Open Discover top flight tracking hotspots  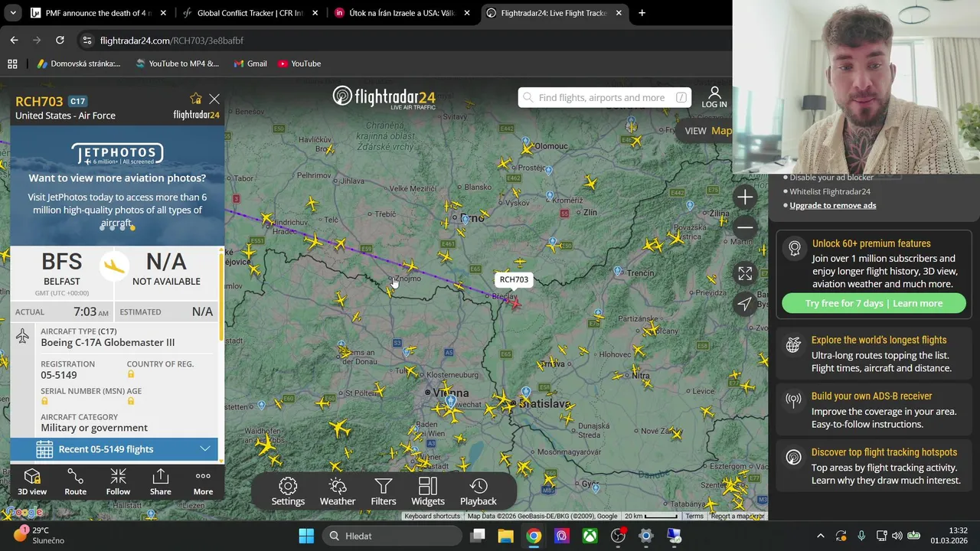click(874, 466)
